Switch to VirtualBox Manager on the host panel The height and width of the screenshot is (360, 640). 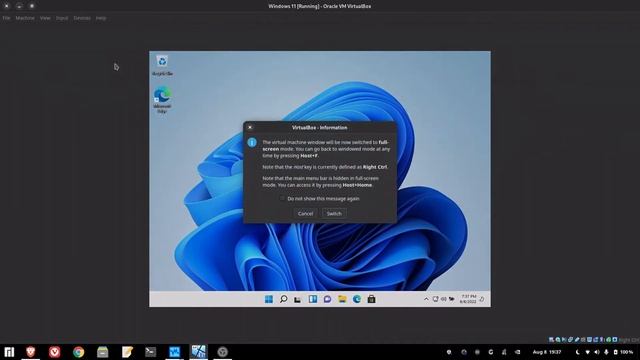[174, 352]
